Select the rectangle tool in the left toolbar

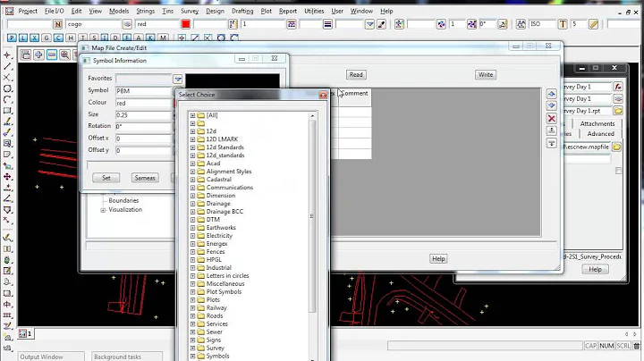7,111
